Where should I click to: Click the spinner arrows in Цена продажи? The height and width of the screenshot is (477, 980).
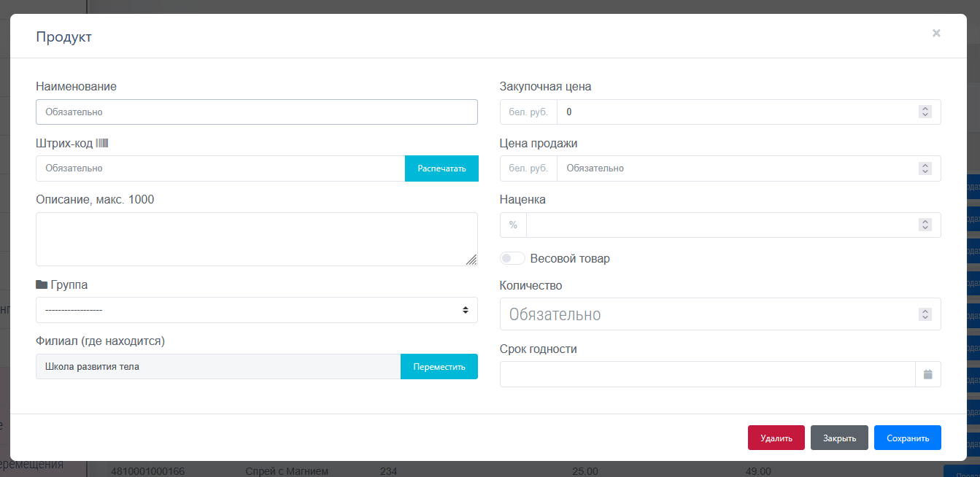click(925, 168)
